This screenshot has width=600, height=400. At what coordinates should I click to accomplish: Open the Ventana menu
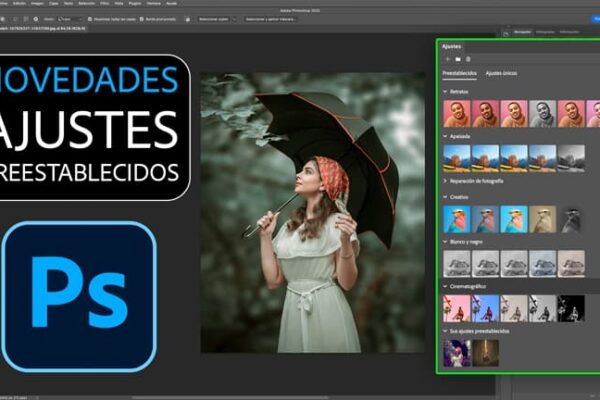[x=154, y=3]
